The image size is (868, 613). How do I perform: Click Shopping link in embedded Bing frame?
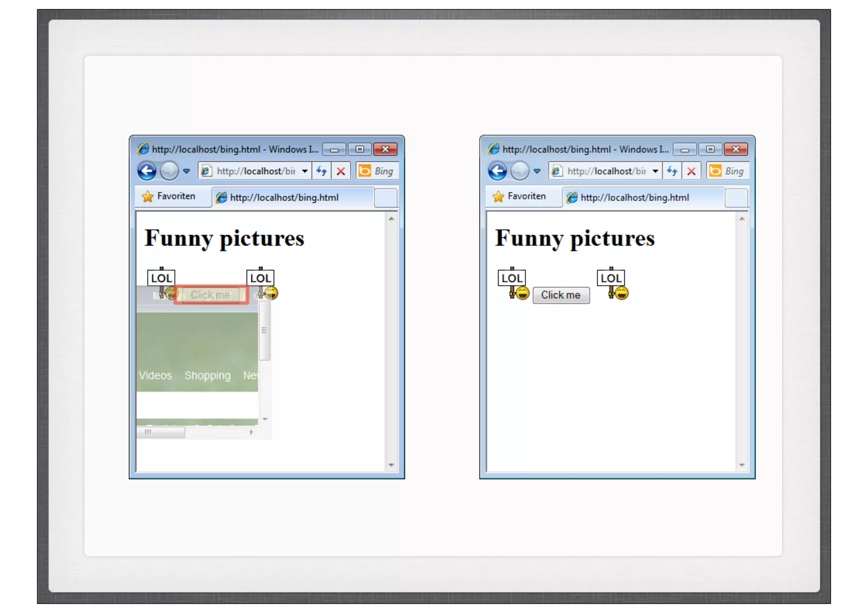[207, 375]
